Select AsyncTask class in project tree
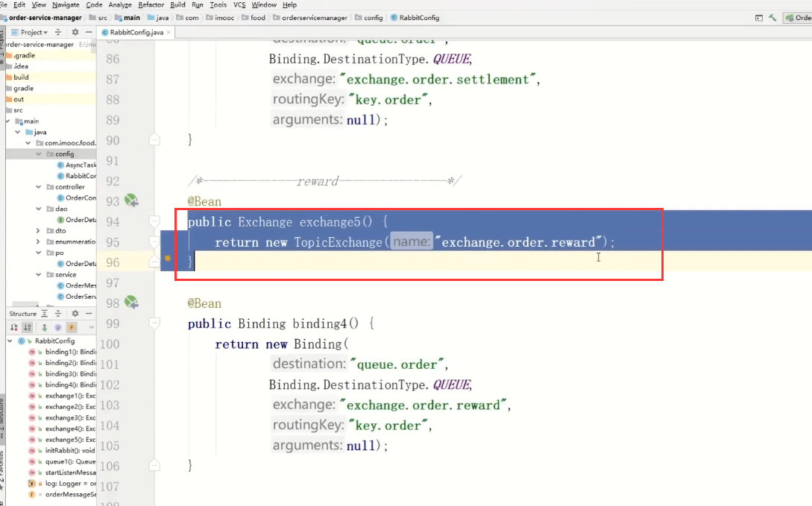This screenshot has width=812, height=506. tap(77, 165)
